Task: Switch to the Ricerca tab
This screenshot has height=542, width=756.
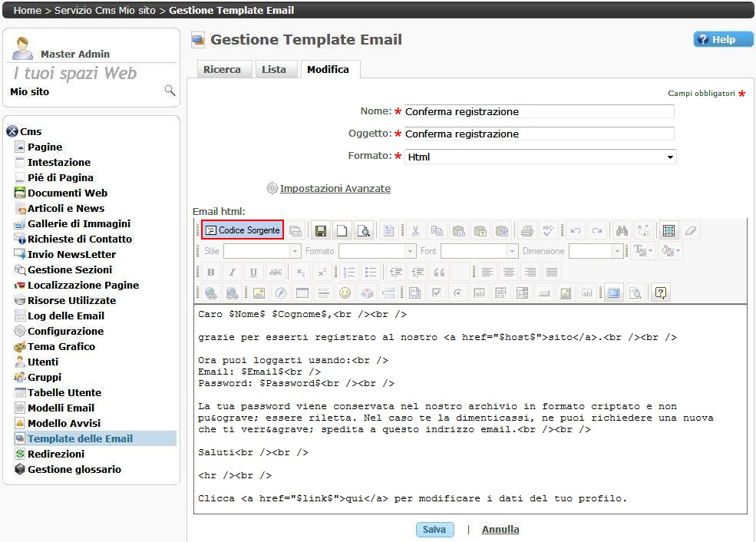Action: (x=222, y=69)
